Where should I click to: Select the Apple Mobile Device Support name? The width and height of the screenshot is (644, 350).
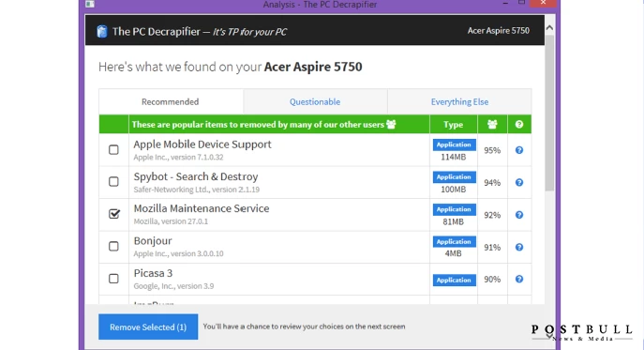[x=202, y=145]
